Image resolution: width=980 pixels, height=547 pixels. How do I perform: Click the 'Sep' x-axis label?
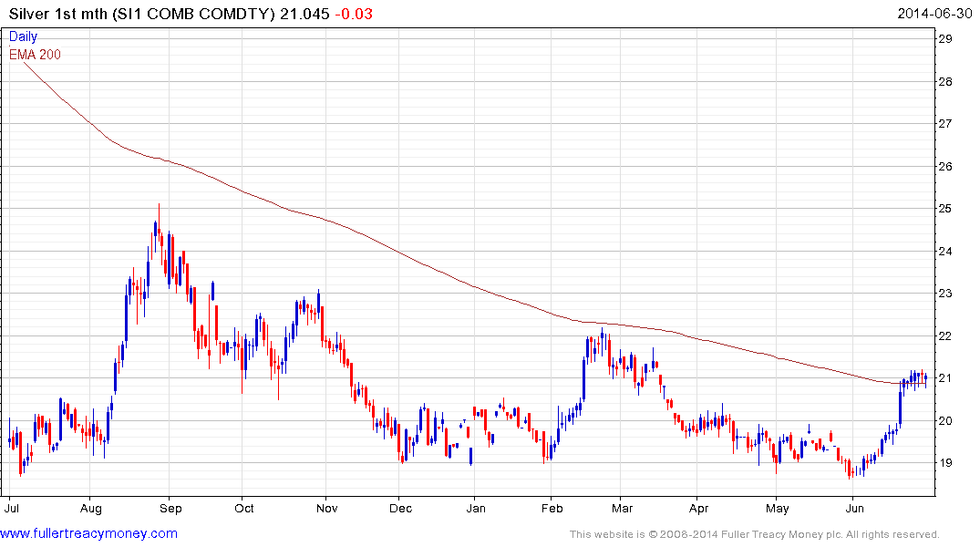tap(170, 508)
